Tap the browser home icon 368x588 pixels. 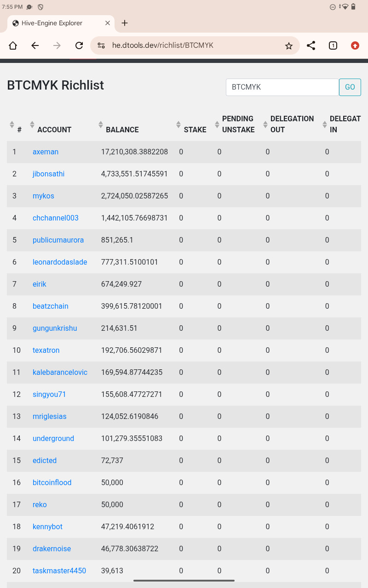point(13,45)
